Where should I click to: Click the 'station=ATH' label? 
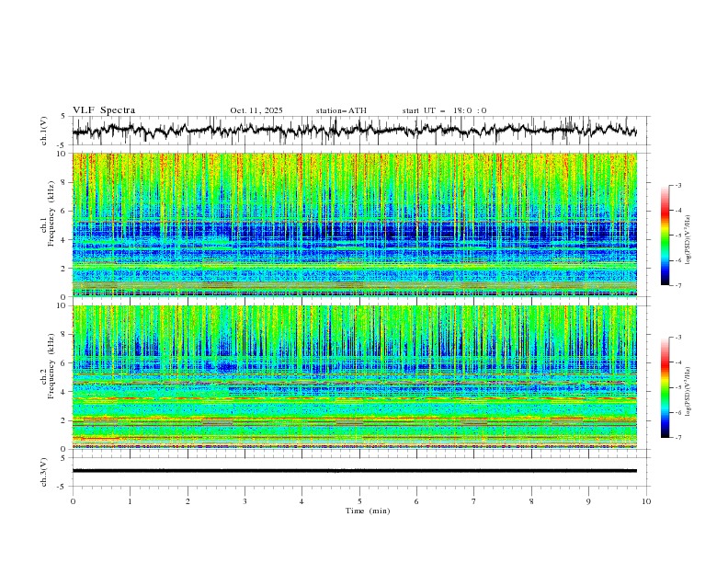341,110
